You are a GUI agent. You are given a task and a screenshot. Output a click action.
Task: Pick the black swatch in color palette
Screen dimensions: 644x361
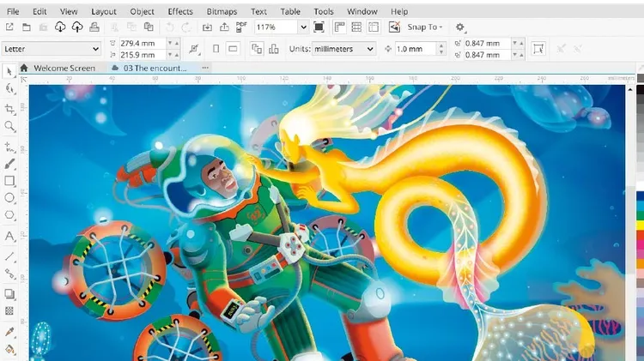pos(641,89)
